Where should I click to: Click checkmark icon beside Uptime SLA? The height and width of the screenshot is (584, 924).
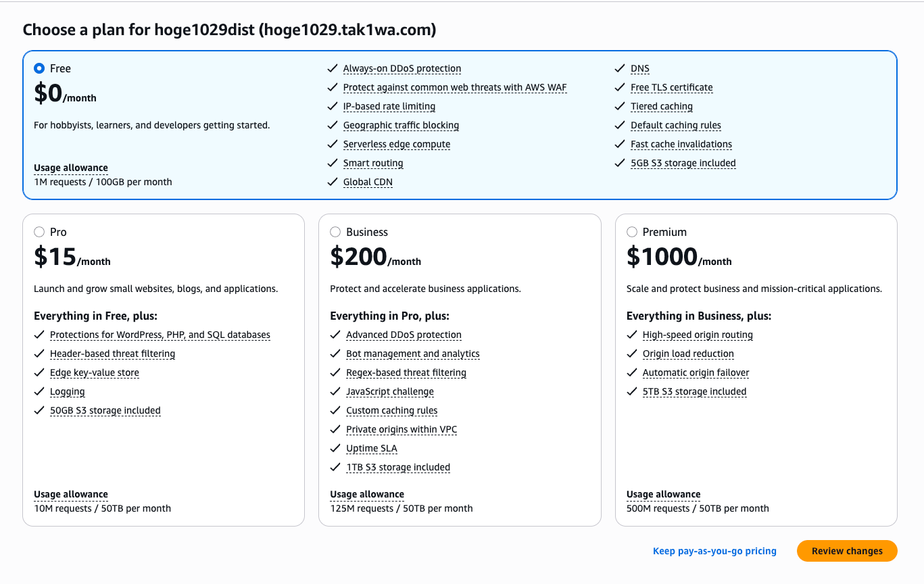point(335,448)
